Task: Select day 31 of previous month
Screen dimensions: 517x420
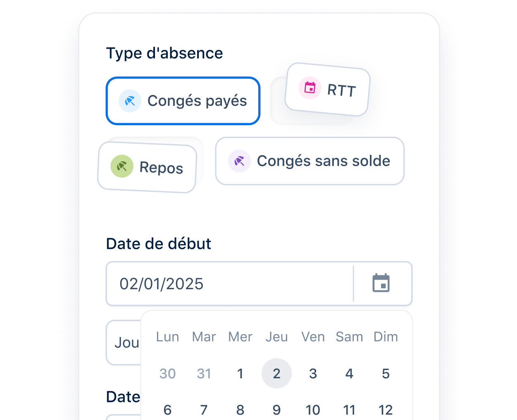Action: pyautogui.click(x=204, y=373)
